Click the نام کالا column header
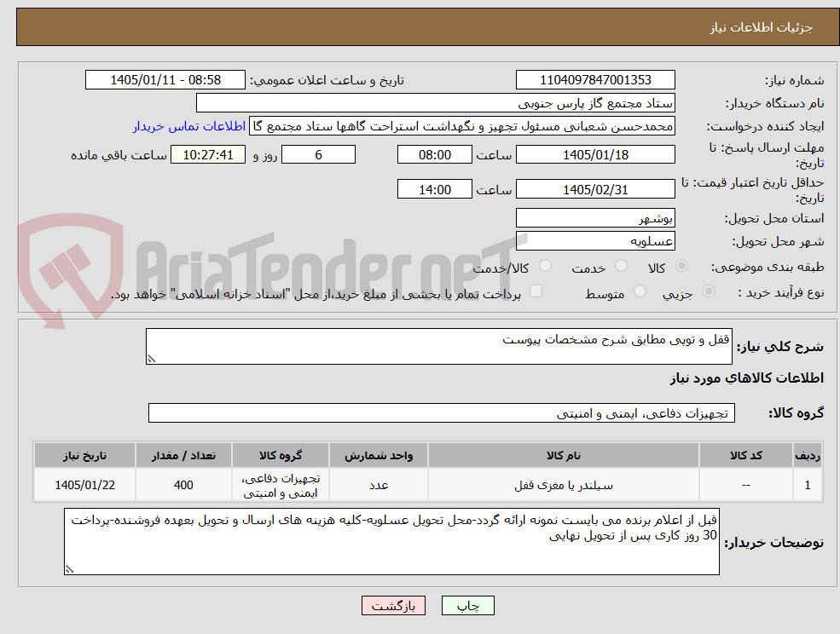 [563, 455]
